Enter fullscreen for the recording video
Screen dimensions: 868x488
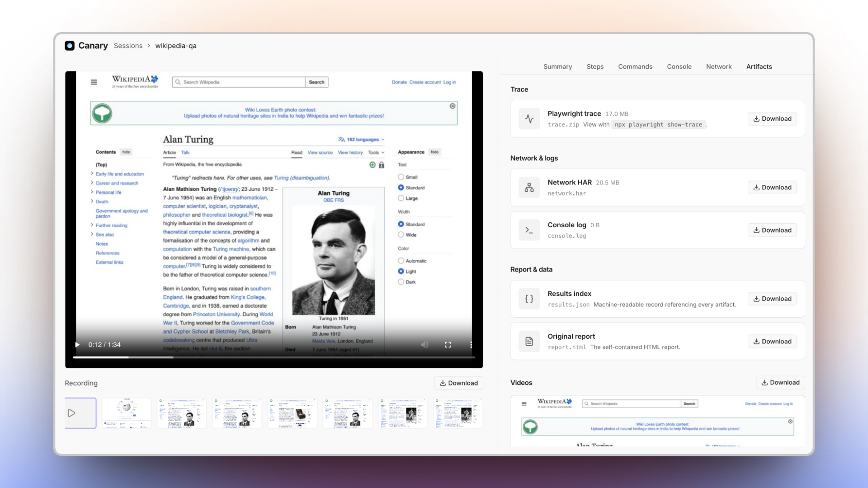click(448, 345)
